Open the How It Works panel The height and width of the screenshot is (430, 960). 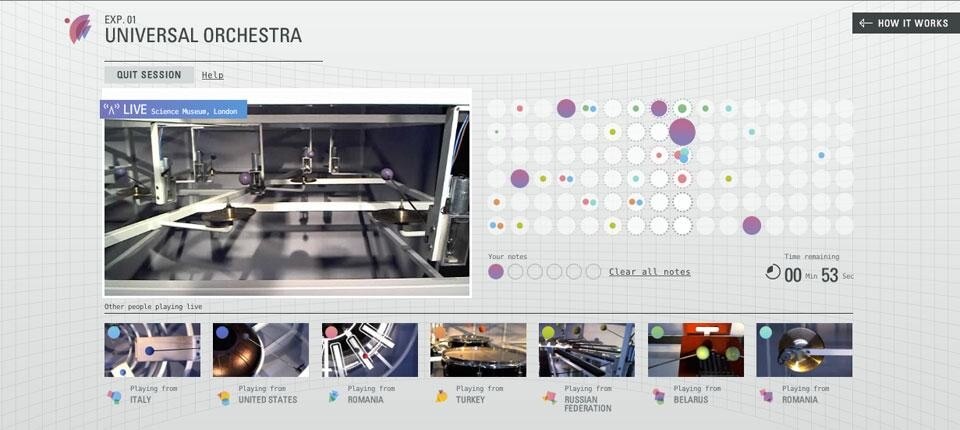(x=905, y=23)
